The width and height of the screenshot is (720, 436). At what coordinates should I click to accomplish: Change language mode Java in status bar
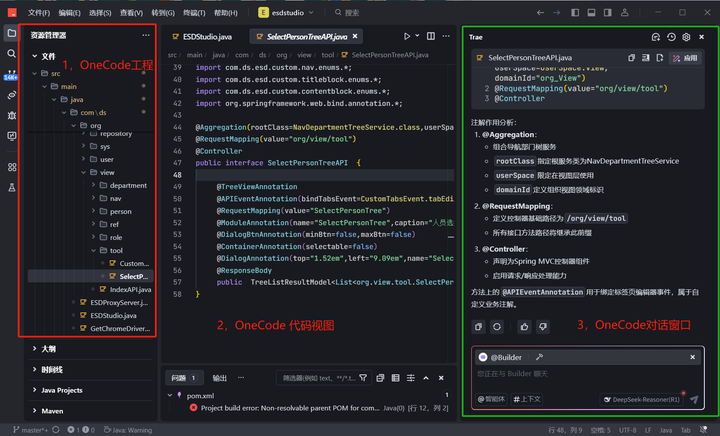pos(666,430)
